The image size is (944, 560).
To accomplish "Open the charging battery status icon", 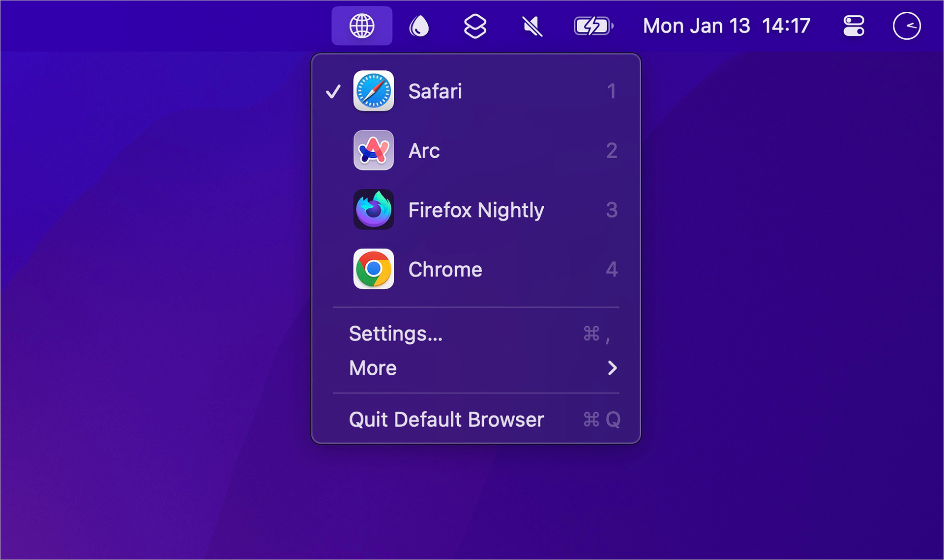I will [x=593, y=26].
